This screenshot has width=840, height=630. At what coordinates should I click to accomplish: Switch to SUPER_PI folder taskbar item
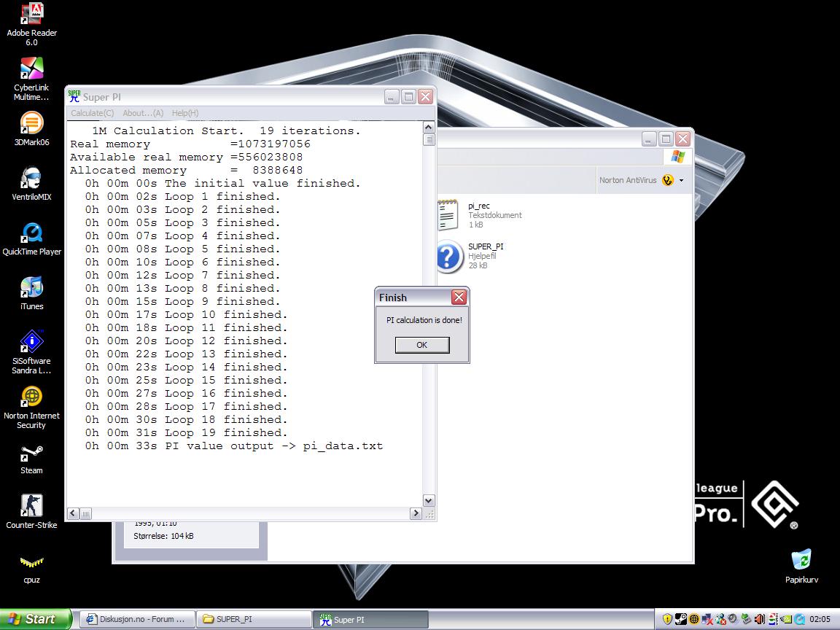(x=254, y=619)
